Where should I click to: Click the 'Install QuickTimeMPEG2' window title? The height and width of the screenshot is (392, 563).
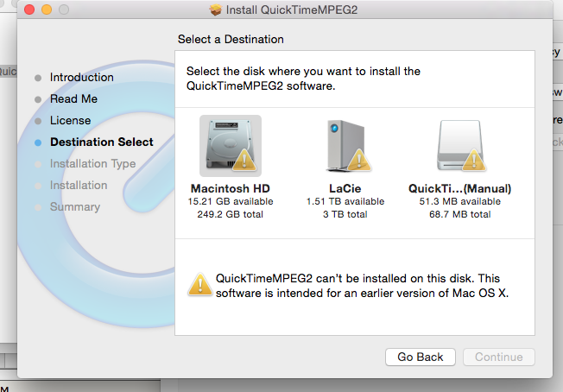click(292, 9)
